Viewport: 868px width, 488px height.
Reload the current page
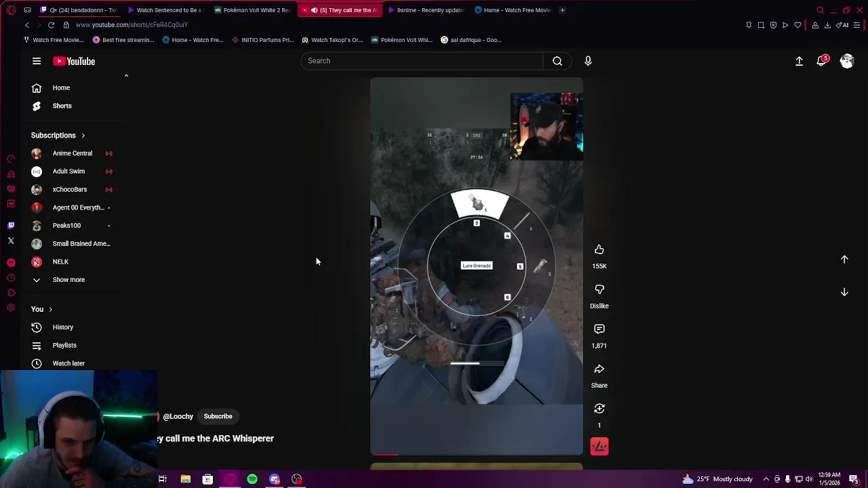click(x=51, y=25)
